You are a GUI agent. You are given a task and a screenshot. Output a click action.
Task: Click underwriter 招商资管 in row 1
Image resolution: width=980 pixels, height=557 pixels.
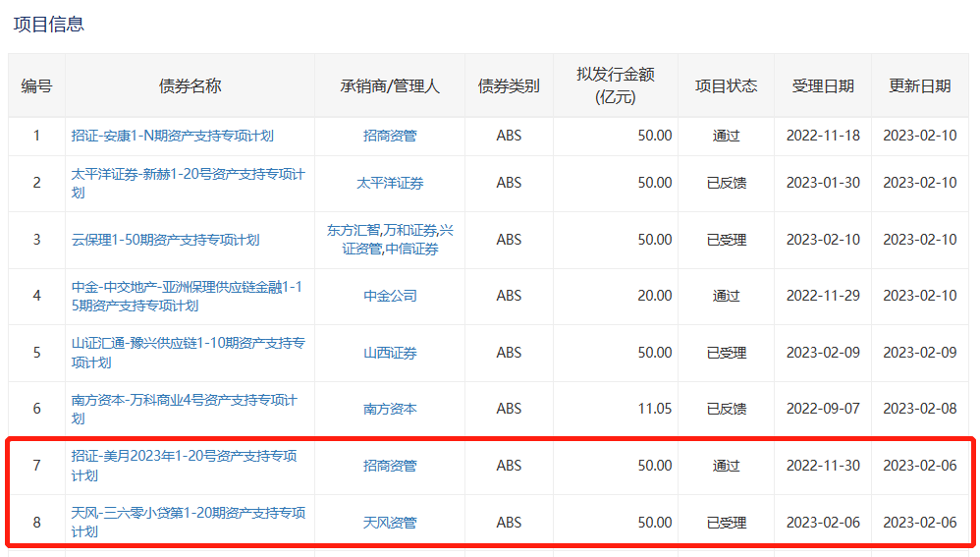coord(390,136)
